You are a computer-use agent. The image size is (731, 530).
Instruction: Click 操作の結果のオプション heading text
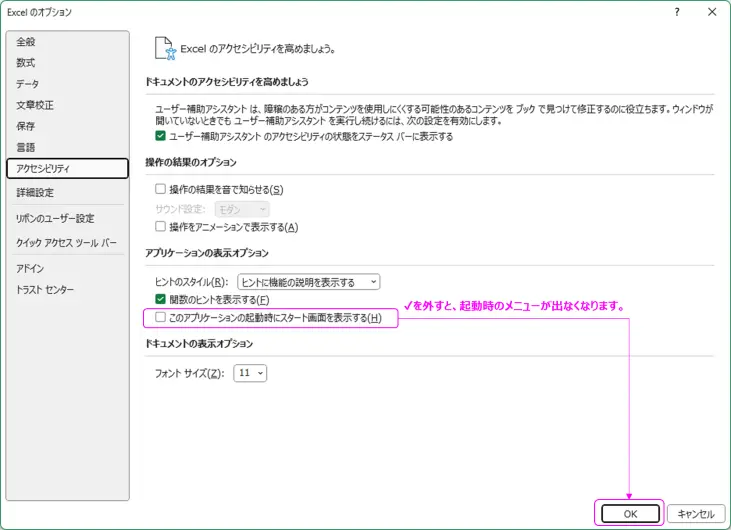(x=191, y=163)
